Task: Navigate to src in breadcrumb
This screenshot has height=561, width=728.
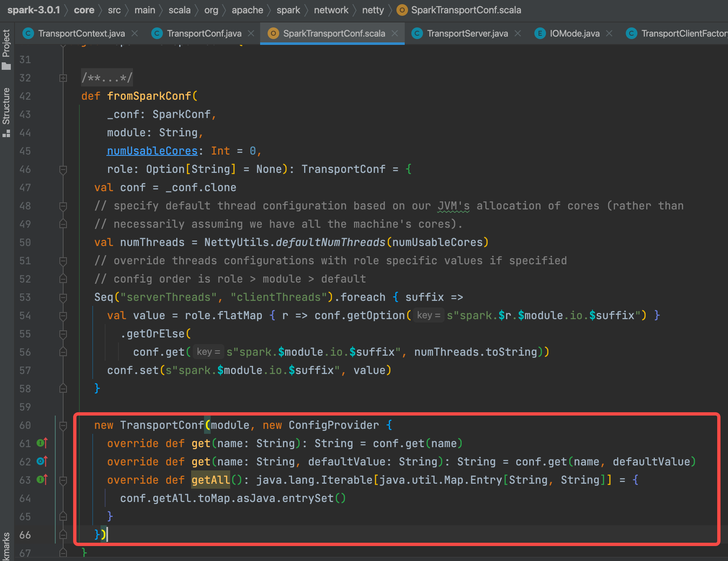Action: [114, 10]
